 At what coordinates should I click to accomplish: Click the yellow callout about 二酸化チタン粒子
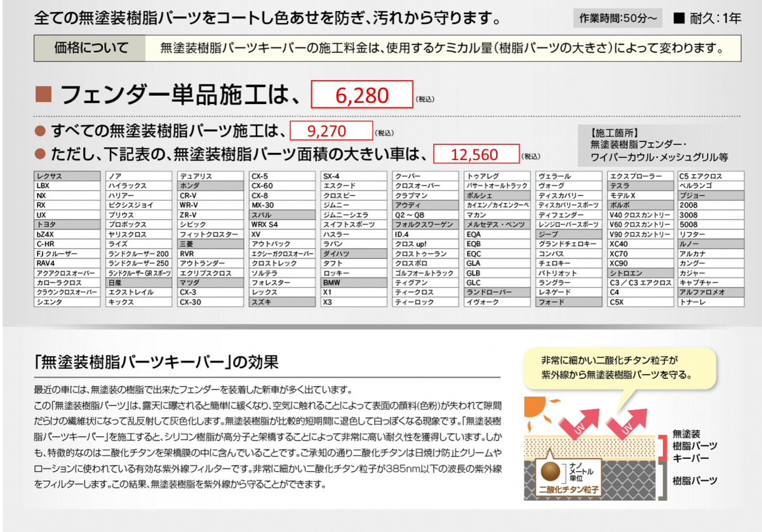tap(618, 367)
